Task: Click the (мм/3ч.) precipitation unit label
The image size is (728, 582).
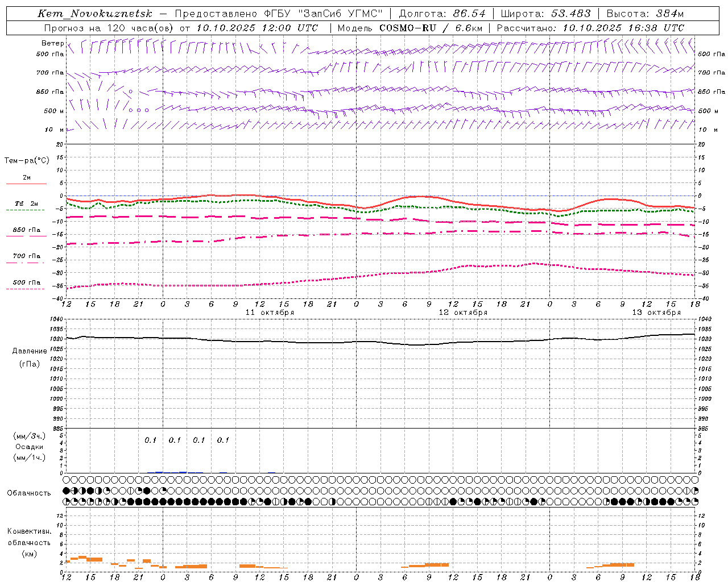Action: click(30, 436)
